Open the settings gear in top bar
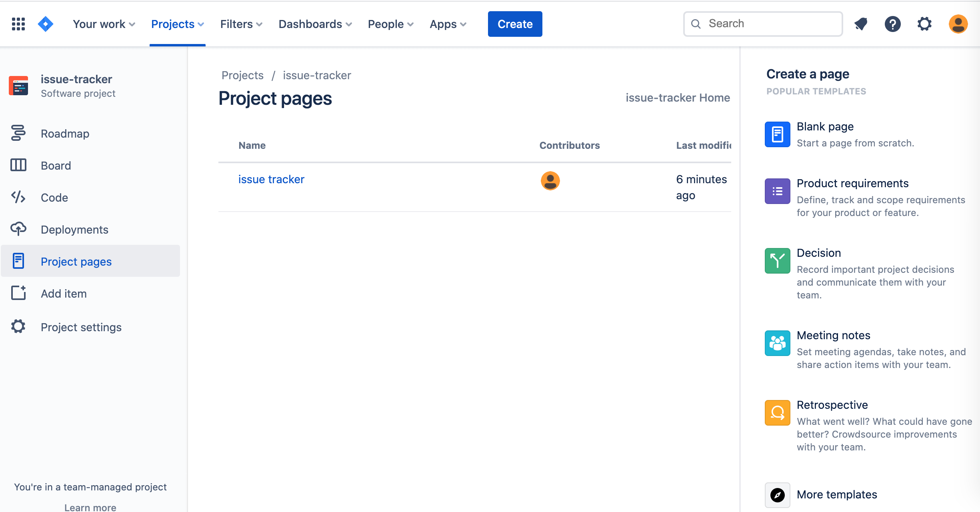Screen dimensions: 980x512 pos(924,24)
